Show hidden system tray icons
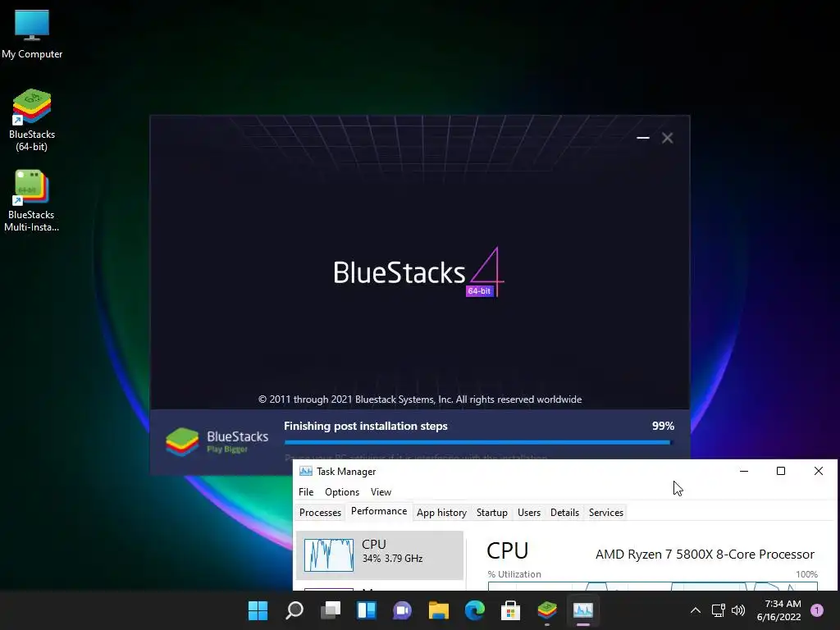Screen dimensions: 840x630 click(x=696, y=610)
